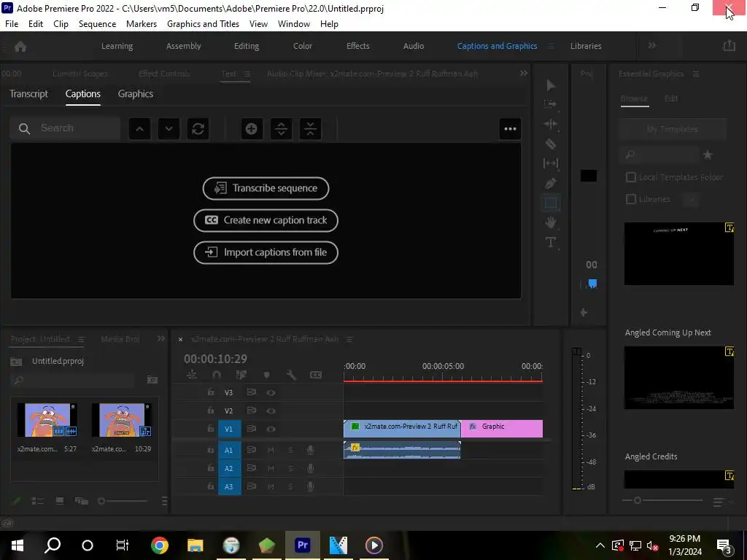747x560 pixels.
Task: Switch project panel to Freeform view
Action: 82,501
